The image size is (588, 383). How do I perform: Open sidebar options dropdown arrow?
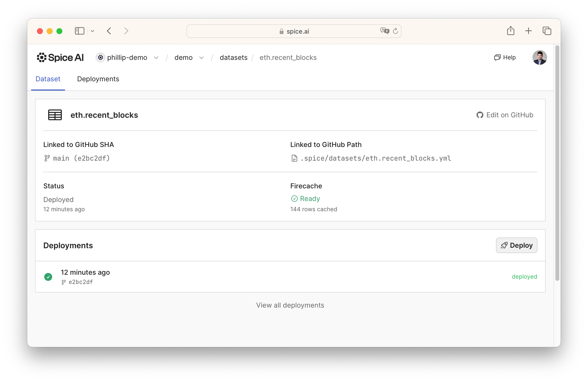92,31
